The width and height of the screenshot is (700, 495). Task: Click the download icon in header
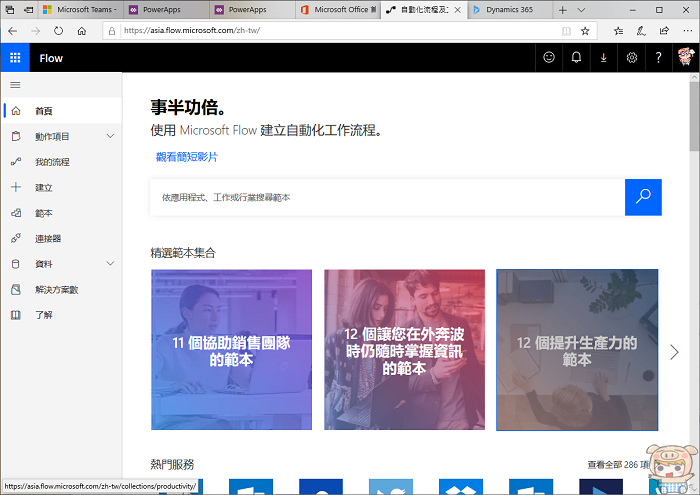pyautogui.click(x=603, y=58)
